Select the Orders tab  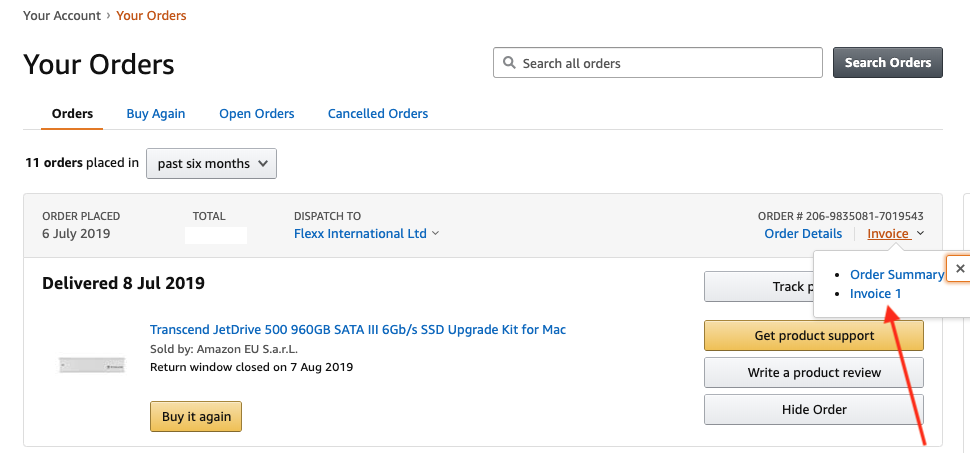coord(73,113)
